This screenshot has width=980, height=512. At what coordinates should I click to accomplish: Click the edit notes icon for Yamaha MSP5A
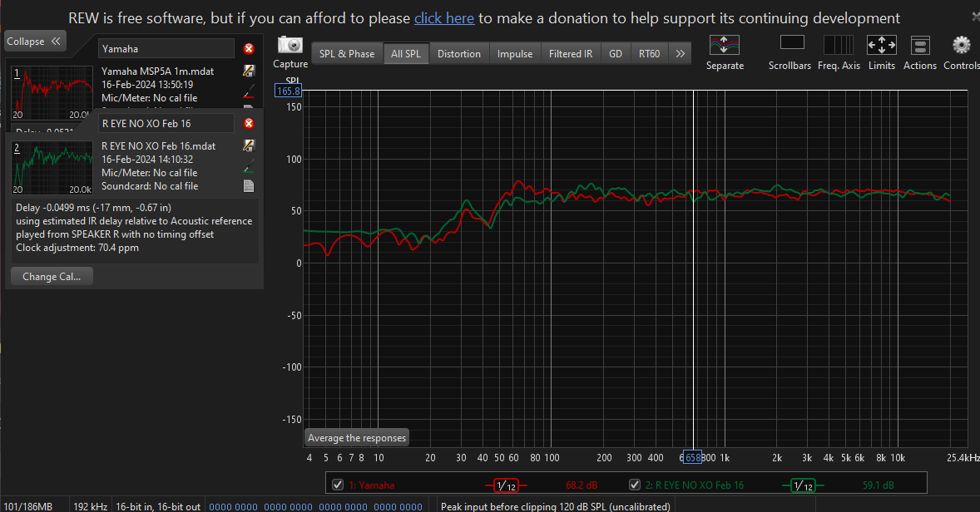click(249, 71)
